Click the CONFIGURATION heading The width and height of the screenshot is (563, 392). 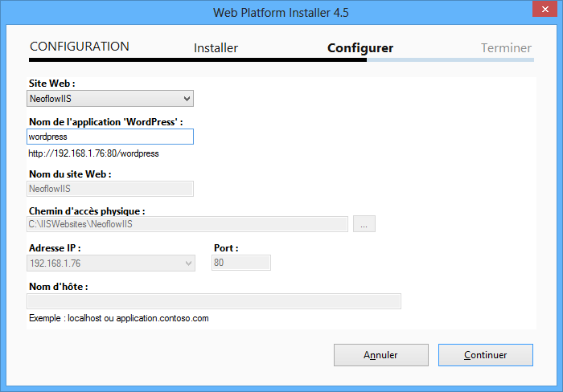coord(80,47)
